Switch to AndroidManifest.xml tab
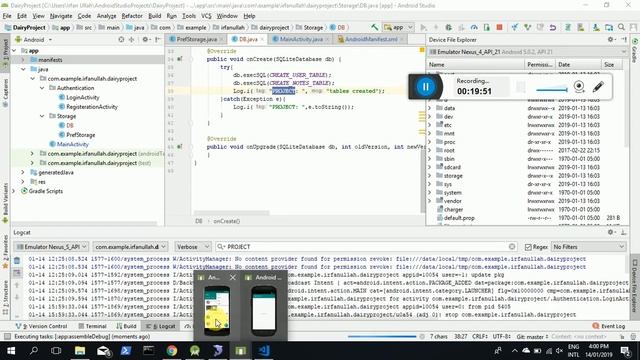The width and height of the screenshot is (640, 360). 371,39
